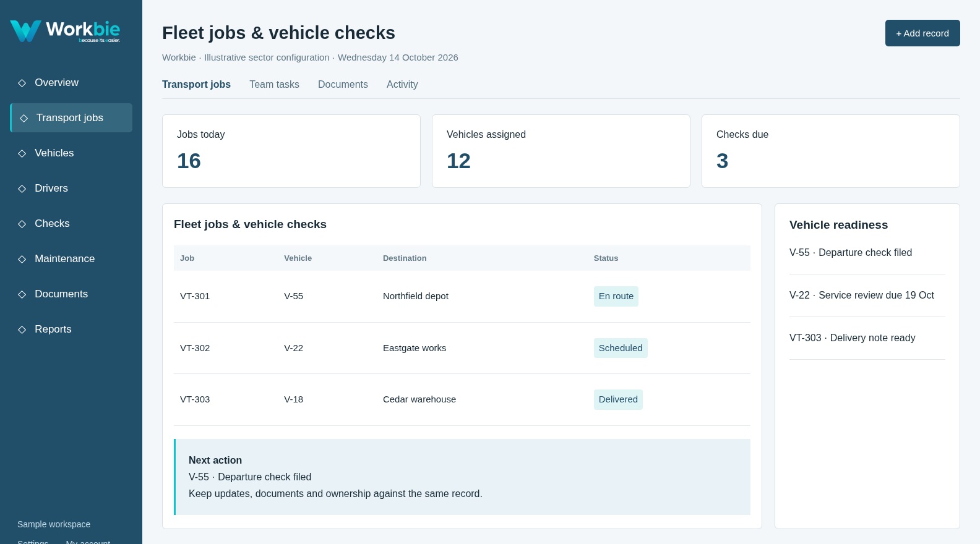Click the Status column header
The height and width of the screenshot is (544, 980).
606,258
